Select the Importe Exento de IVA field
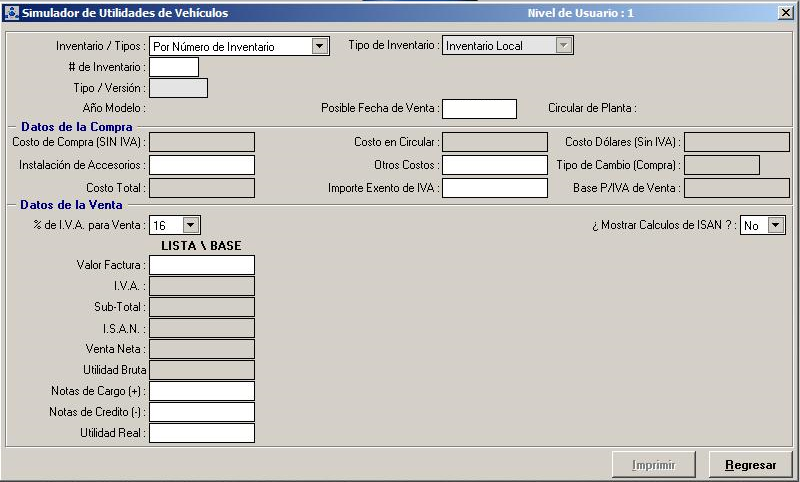800x482 pixels. click(x=494, y=188)
